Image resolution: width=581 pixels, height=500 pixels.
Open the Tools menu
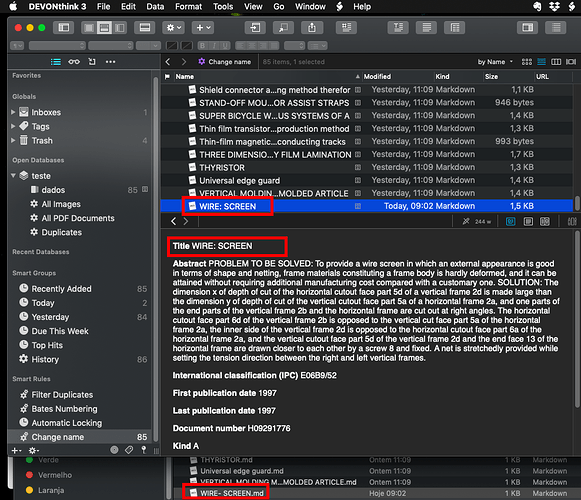tap(223, 7)
